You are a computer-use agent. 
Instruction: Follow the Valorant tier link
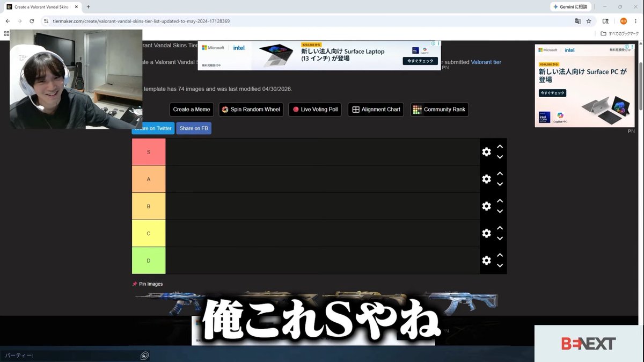point(486,62)
